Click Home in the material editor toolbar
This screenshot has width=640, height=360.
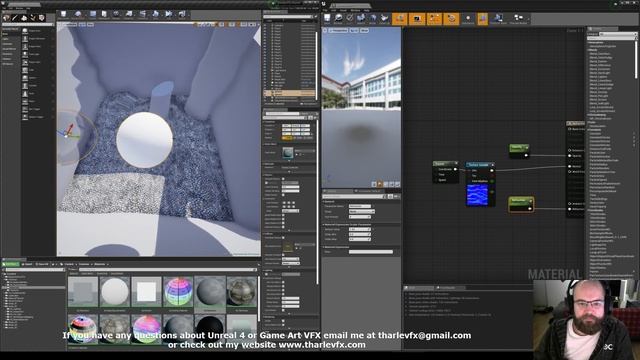[373, 19]
